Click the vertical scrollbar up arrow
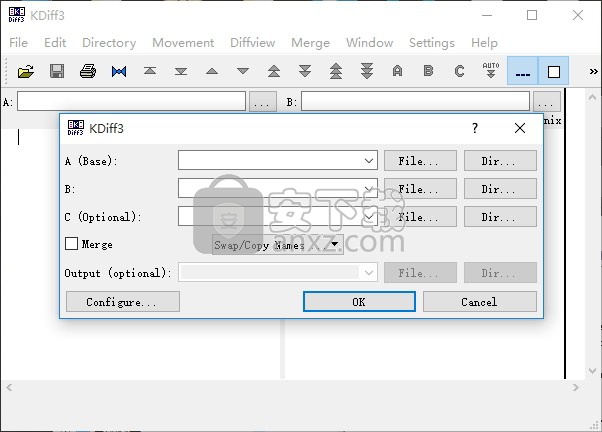The image size is (602, 432). (x=592, y=97)
